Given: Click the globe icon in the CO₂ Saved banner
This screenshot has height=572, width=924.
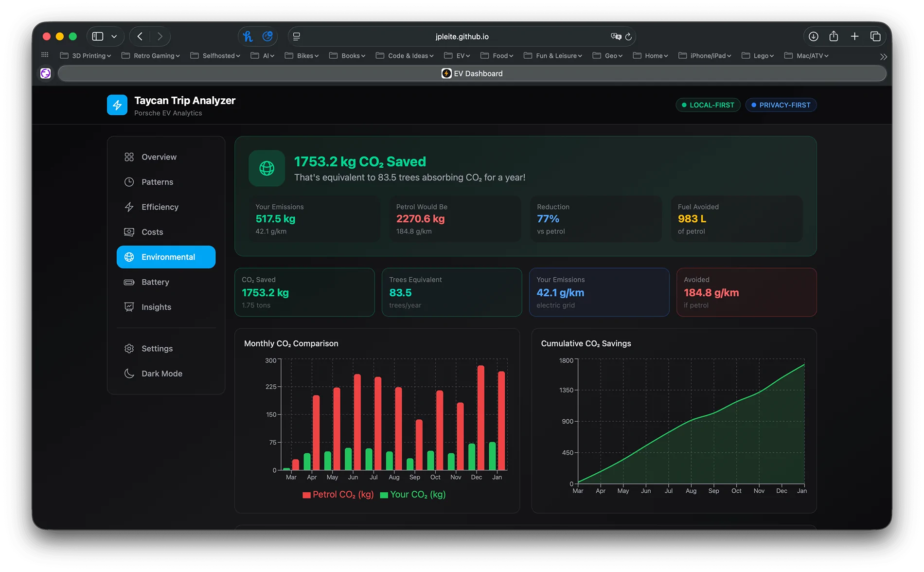Looking at the screenshot, I should pyautogui.click(x=267, y=168).
